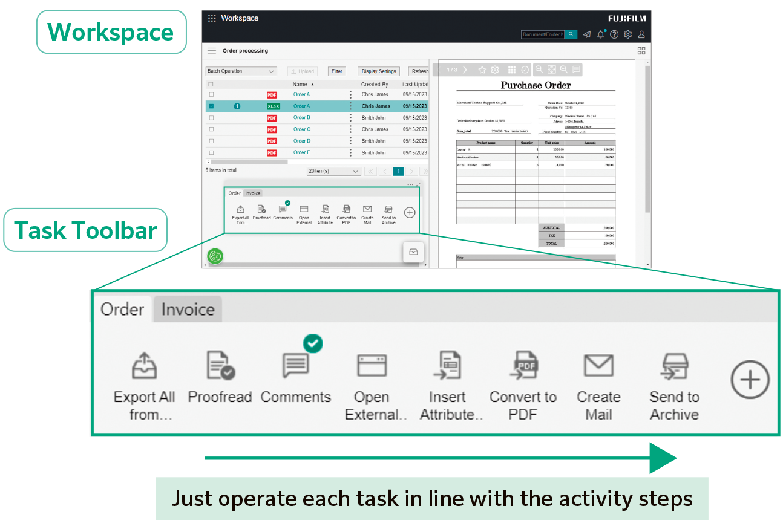Viewport: 783px width, 532px height.
Task: Toggle the select-all checkbox in the list header
Action: [211, 84]
